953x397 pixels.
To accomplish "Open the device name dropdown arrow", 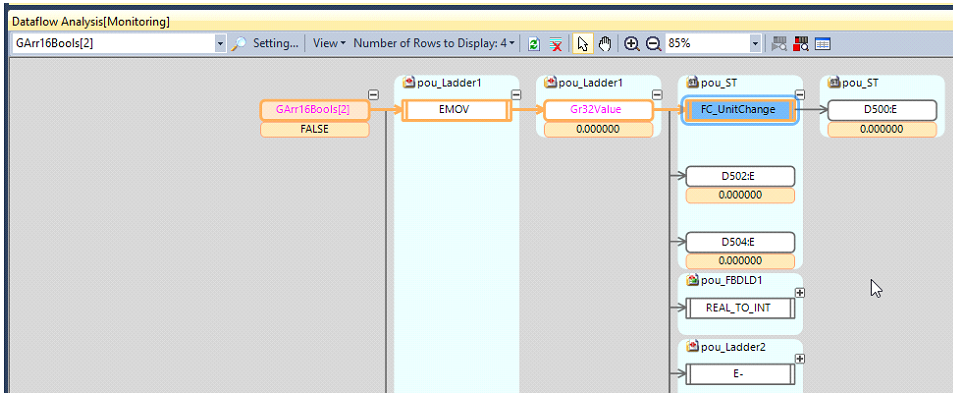I will 220,44.
